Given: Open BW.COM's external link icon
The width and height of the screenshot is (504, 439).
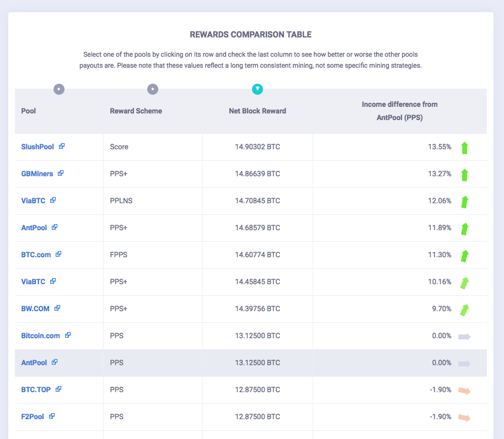Looking at the screenshot, I should click(58, 308).
